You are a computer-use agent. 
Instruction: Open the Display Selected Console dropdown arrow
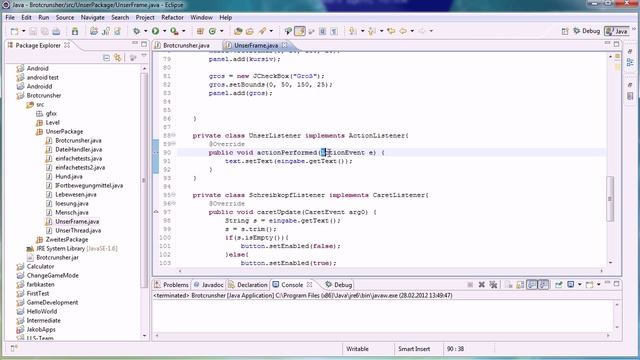pyautogui.click(x=580, y=284)
